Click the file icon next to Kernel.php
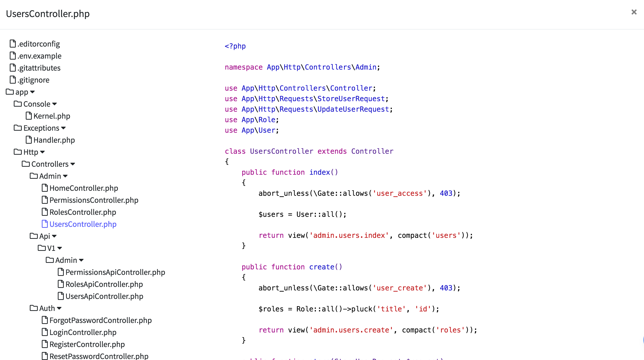Viewport: 644px width, 360px height. 29,116
